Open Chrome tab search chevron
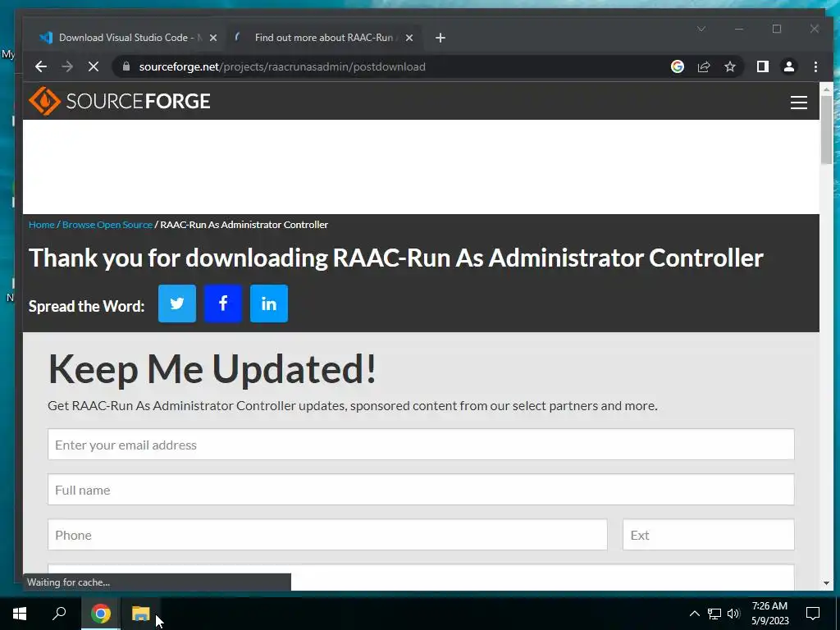The width and height of the screenshot is (840, 630). [x=701, y=29]
